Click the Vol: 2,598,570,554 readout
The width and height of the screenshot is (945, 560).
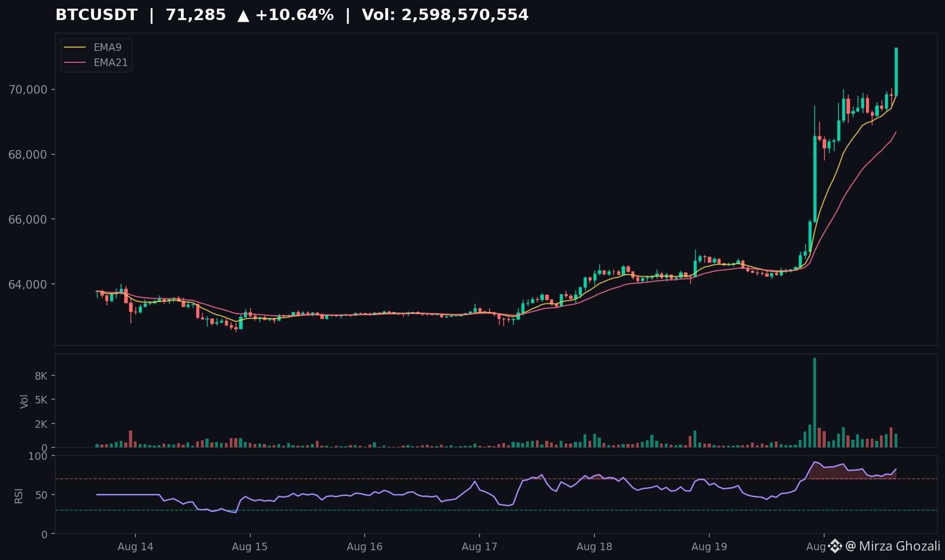(x=445, y=15)
